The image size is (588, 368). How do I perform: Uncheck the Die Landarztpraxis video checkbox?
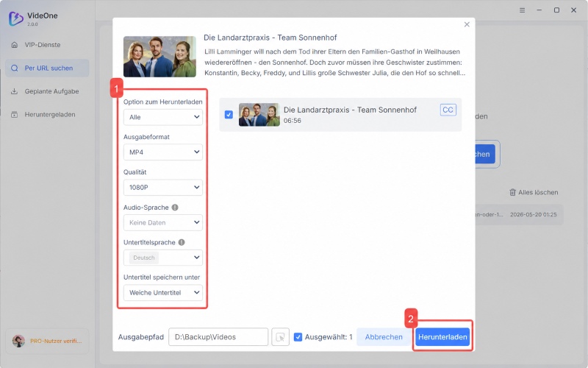pos(229,115)
